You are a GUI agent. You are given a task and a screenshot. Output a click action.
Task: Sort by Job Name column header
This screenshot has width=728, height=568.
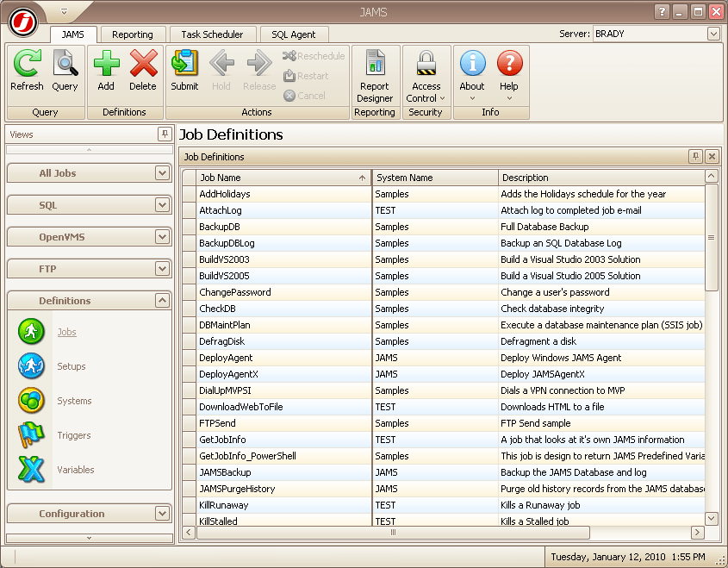pos(283,178)
